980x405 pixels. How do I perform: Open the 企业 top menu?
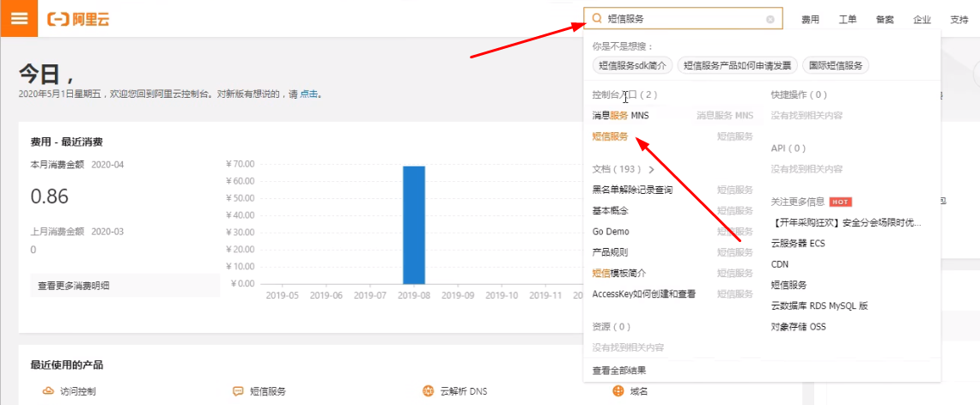pos(922,20)
